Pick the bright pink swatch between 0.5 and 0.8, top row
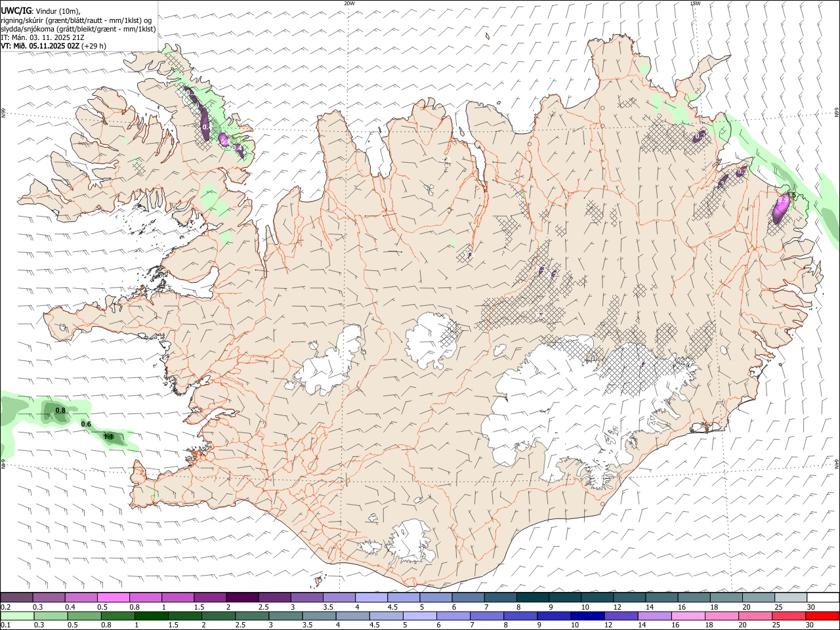The height and width of the screenshot is (630, 840). coord(113,598)
